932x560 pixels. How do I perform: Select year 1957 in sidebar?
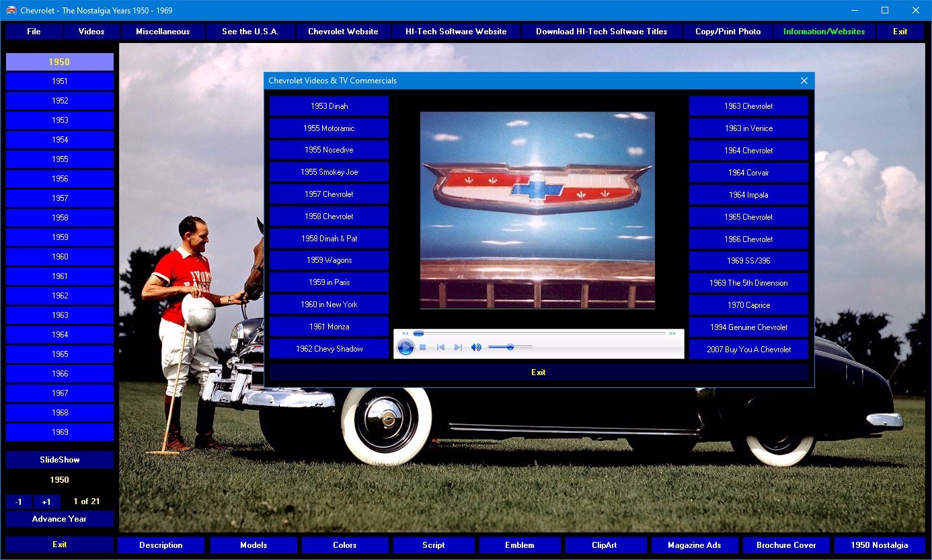[x=60, y=198]
